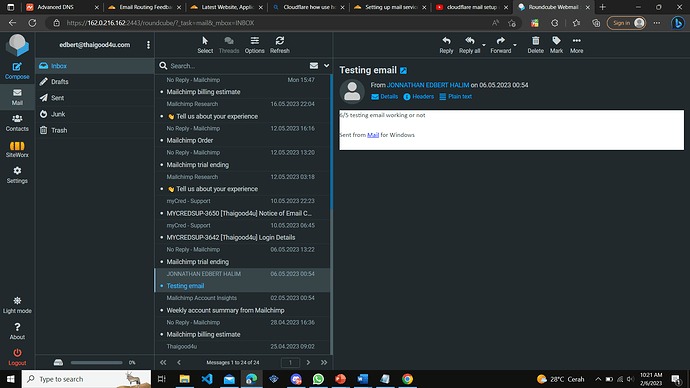Delete the open message

[x=536, y=45]
